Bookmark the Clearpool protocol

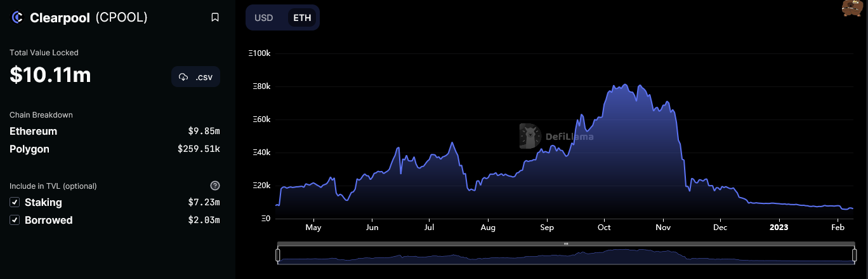pyautogui.click(x=215, y=18)
